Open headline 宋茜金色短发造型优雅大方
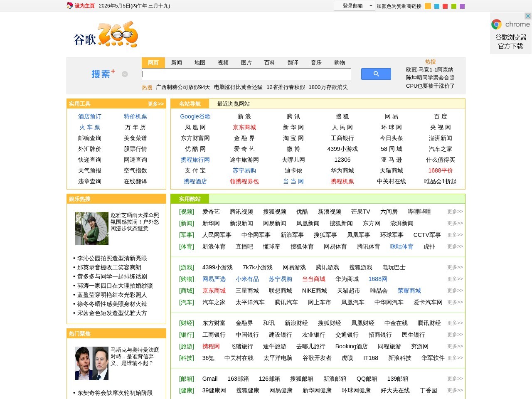The width and height of the screenshot is (532, 399). [x=112, y=313]
